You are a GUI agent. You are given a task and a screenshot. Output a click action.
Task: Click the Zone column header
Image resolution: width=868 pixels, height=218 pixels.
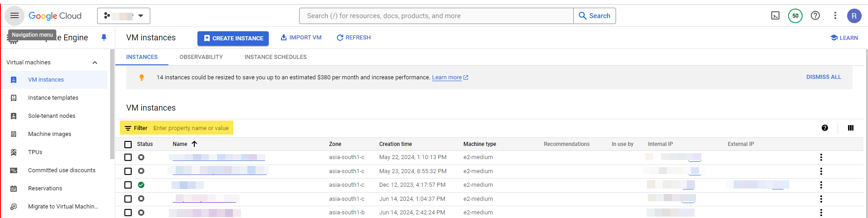335,144
